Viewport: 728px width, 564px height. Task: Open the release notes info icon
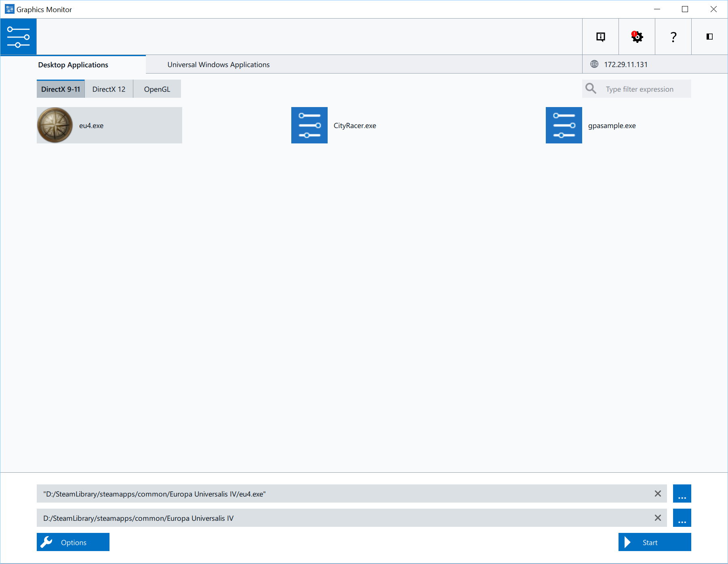point(601,37)
